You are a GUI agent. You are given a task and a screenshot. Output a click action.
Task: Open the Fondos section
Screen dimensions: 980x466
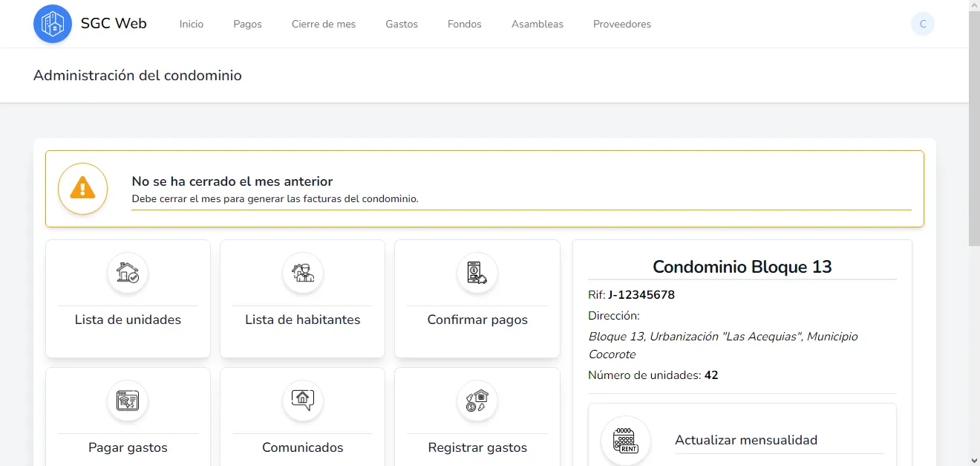464,24
